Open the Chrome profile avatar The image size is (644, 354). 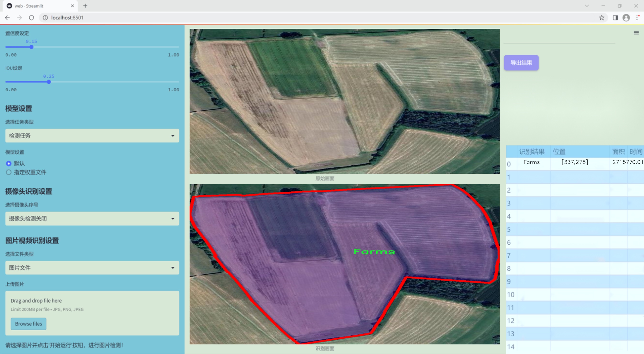626,18
